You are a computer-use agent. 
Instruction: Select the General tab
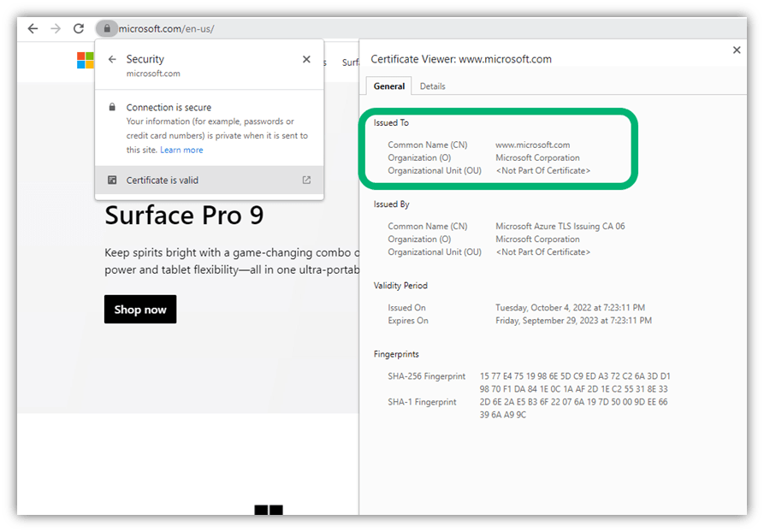(388, 86)
